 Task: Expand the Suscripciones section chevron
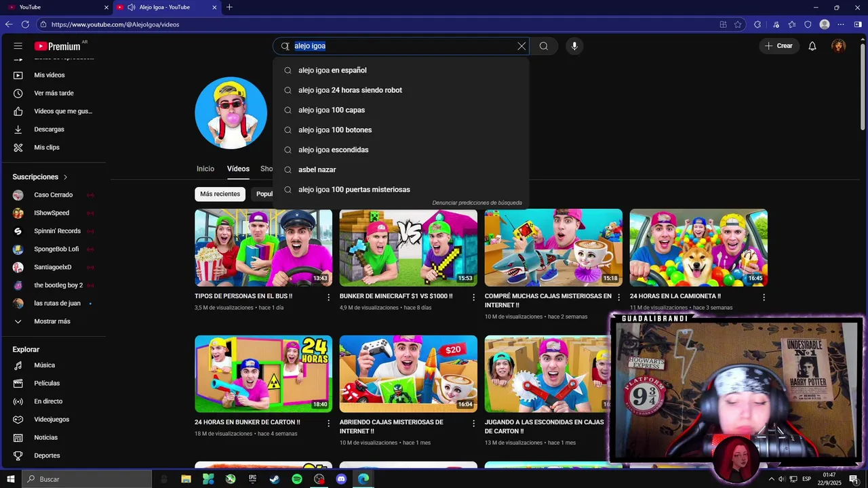tap(66, 177)
